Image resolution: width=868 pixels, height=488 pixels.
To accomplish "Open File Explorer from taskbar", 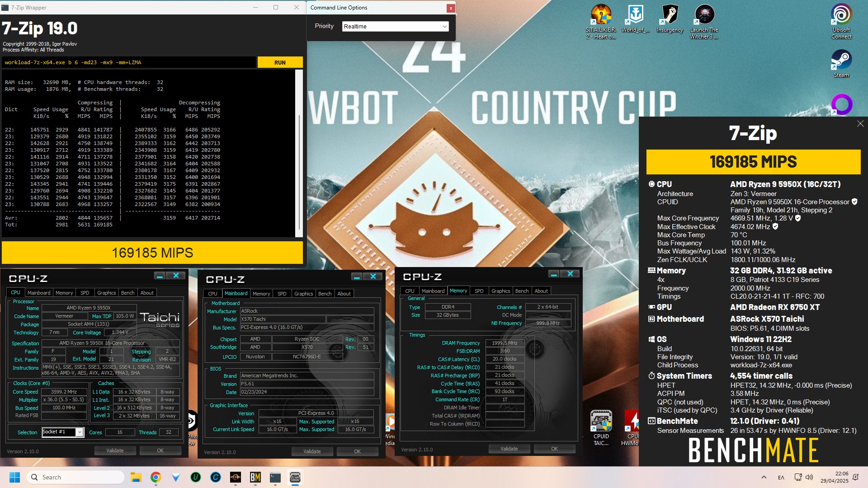I will [136, 477].
